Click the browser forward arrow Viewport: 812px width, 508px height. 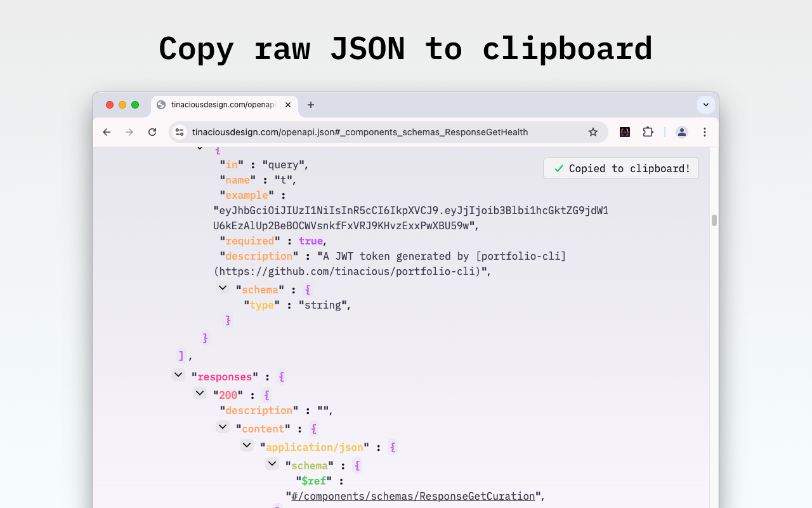click(129, 132)
